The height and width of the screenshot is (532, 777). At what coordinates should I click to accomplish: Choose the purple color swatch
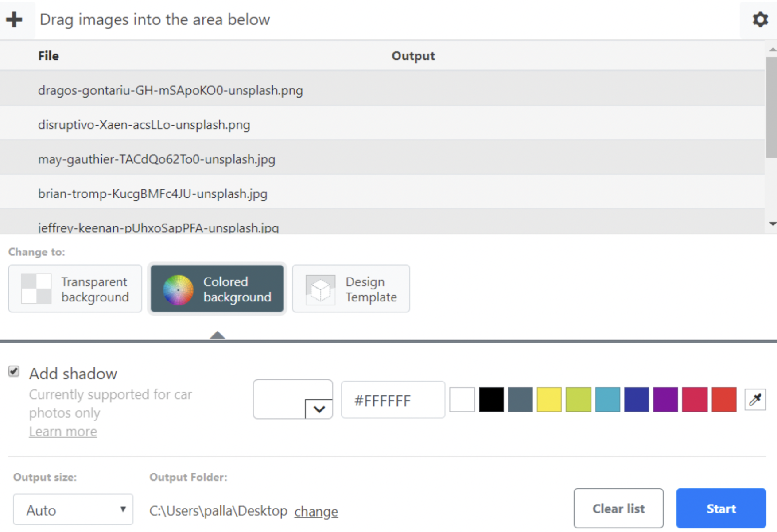[x=665, y=400]
